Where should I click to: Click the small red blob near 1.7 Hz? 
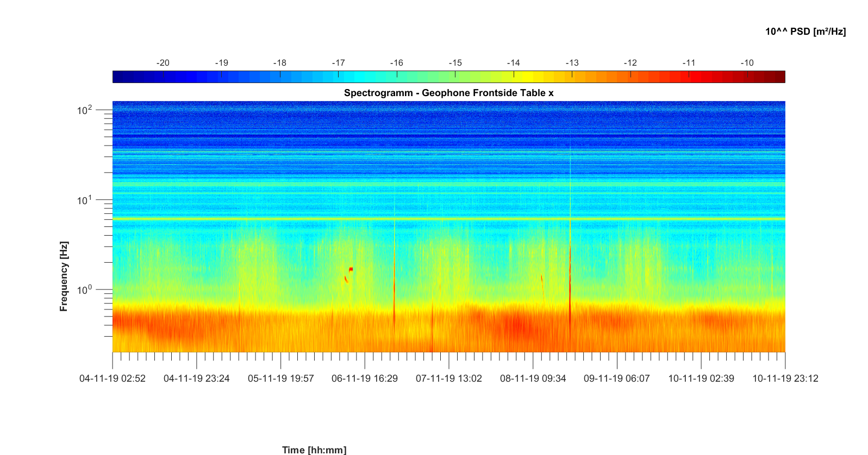(351, 269)
